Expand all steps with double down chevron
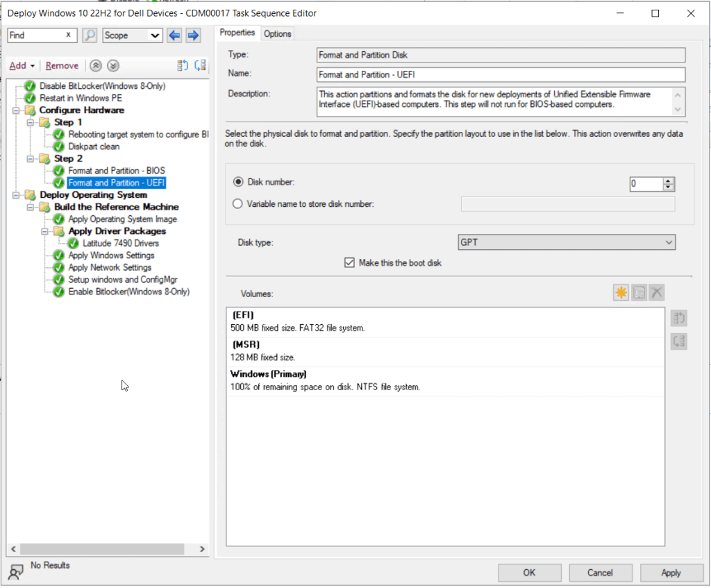Viewport: 711px width, 588px height. [113, 65]
